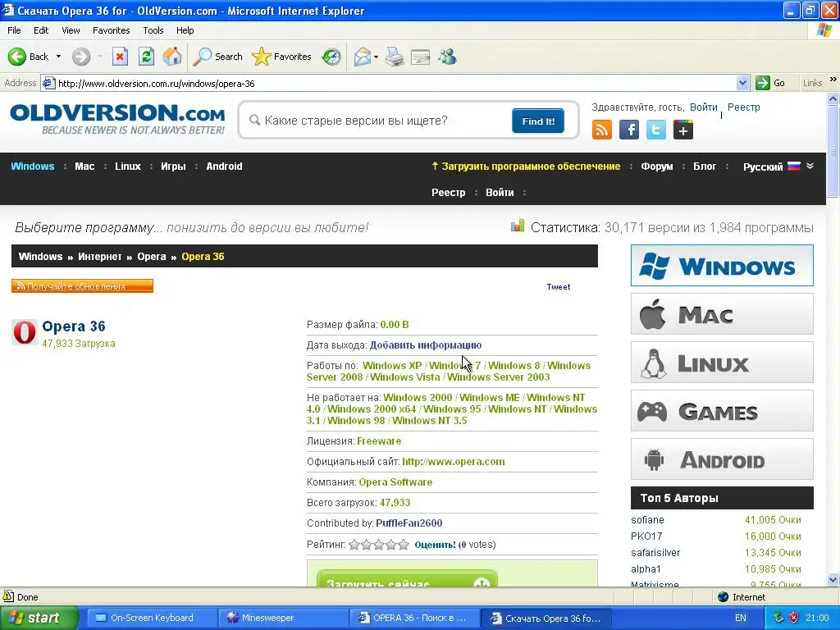Open the View menu
840x630 pixels.
coord(71,30)
